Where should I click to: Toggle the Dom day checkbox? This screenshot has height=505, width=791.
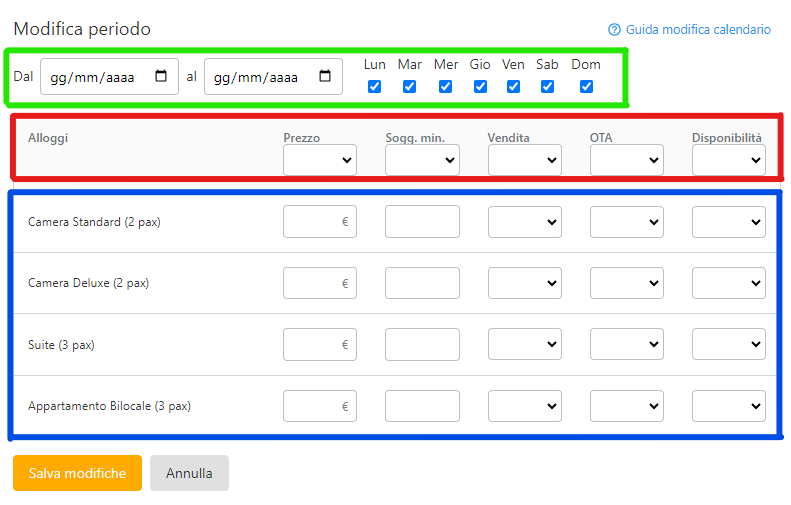586,87
